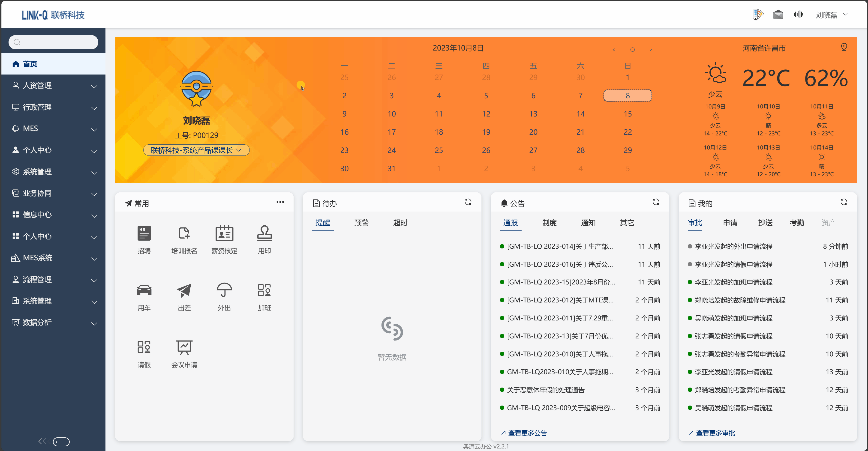868x451 pixels.
Task: Click 查看更多公告 link
Action: (x=527, y=433)
